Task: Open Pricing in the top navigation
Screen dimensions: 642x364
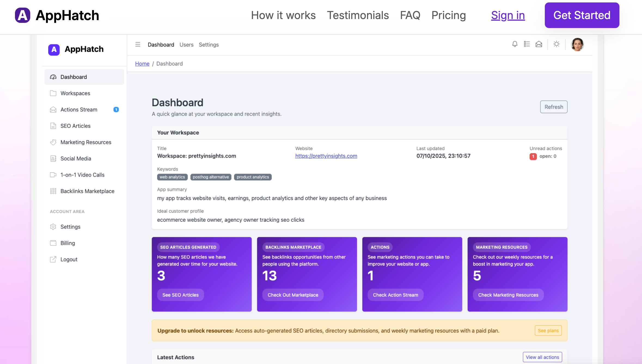Action: (x=448, y=15)
